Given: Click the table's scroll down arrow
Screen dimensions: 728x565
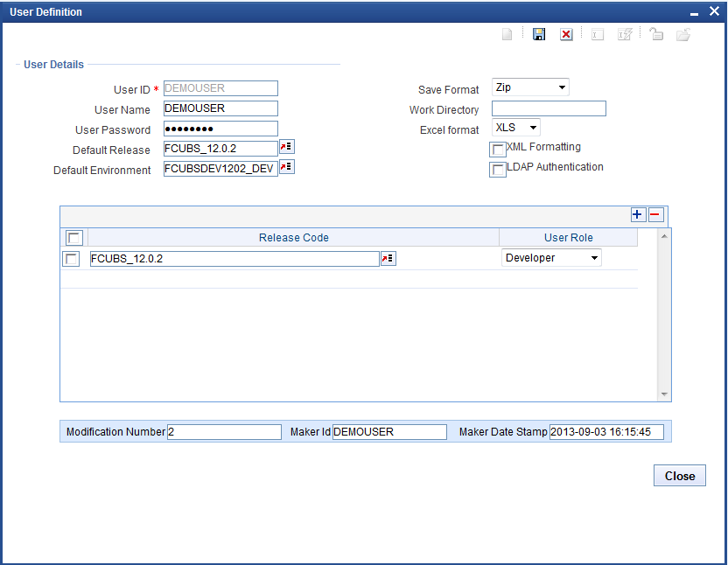Looking at the screenshot, I should (x=664, y=394).
